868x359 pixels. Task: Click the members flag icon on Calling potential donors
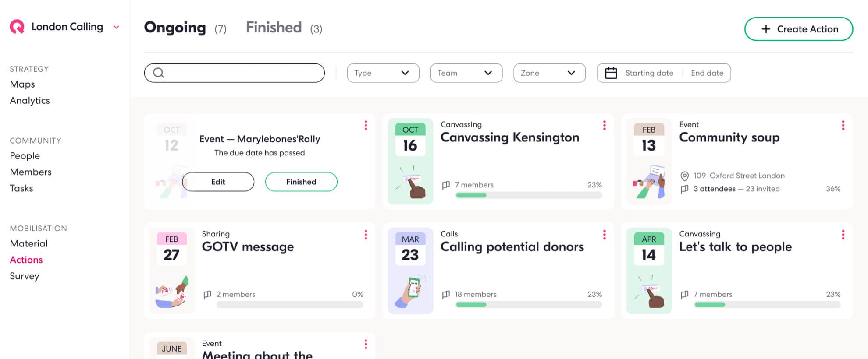pyautogui.click(x=445, y=294)
